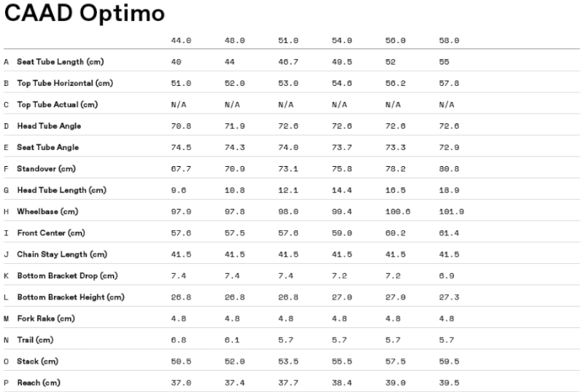This screenshot has height=392, width=583.
Task: Select the 58.0 size column header
Action: click(x=449, y=41)
